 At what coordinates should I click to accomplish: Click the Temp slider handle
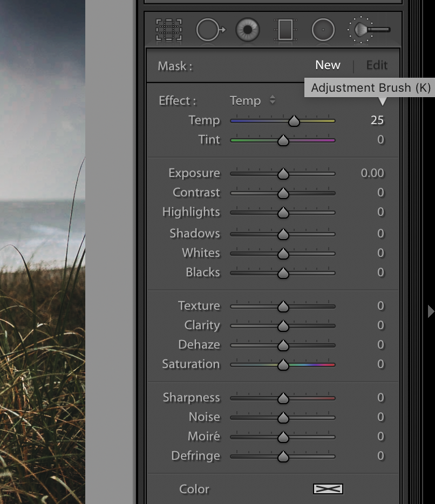(x=294, y=121)
